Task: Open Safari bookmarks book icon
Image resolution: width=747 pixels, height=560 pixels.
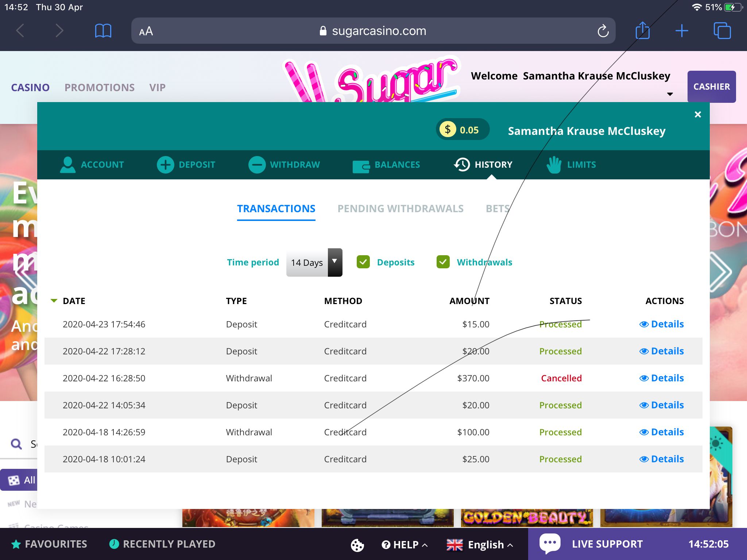Action: point(103,31)
